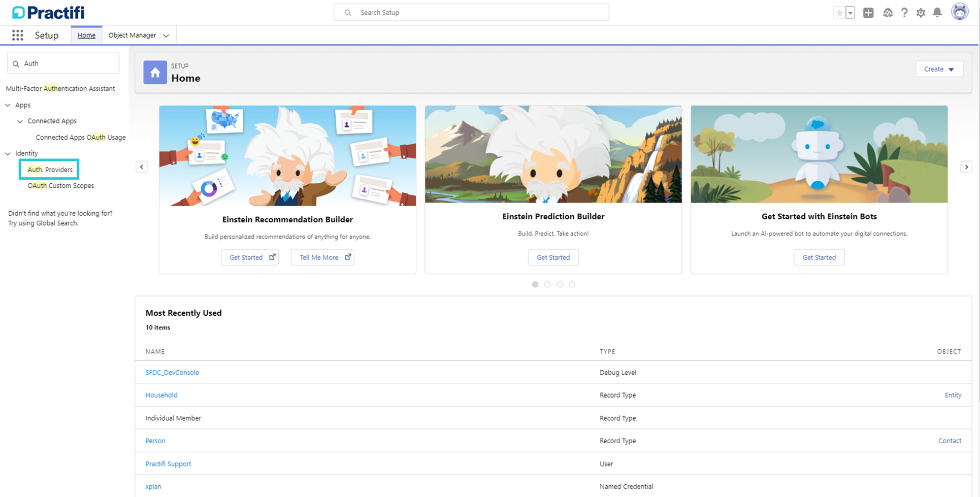Viewport: 980px width, 497px height.
Task: Select the Home tab
Action: tap(86, 35)
